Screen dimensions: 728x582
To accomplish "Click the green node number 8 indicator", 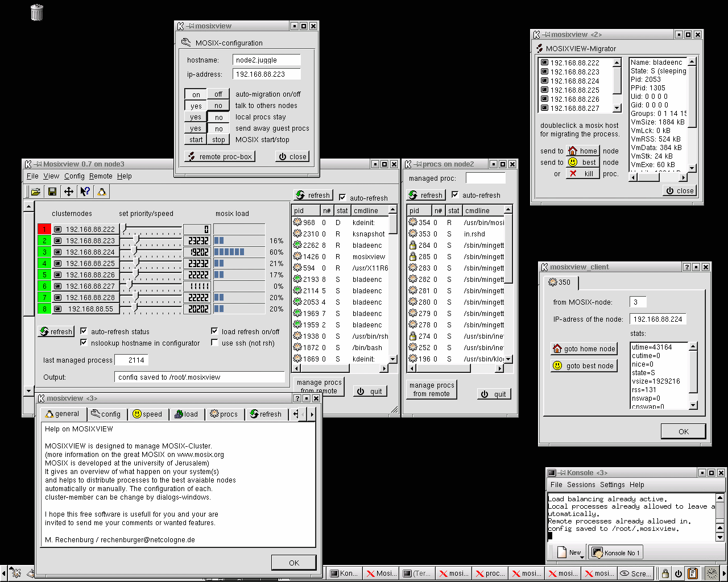I will 44,309.
